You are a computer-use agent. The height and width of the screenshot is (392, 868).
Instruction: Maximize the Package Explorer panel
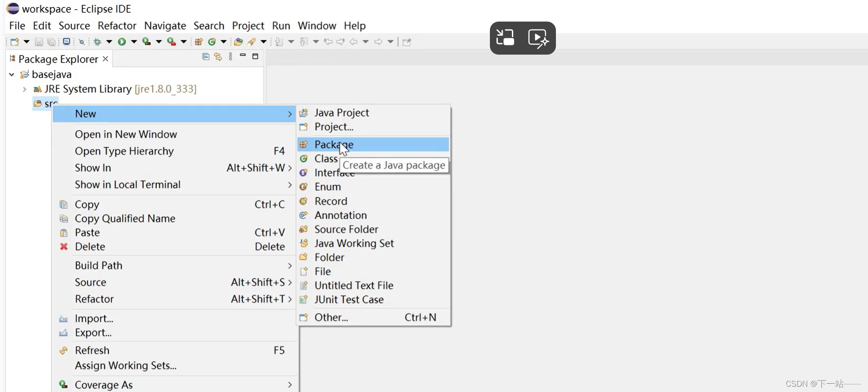(255, 56)
